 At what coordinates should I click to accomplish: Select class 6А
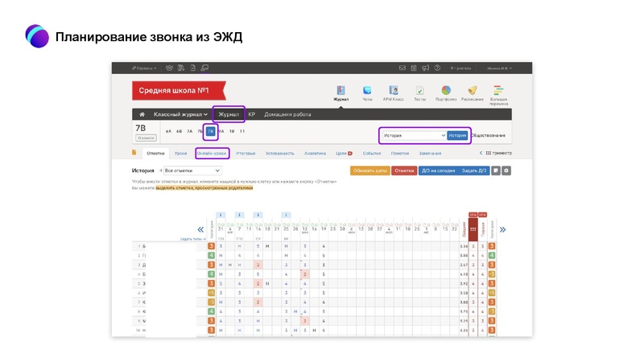coord(168,131)
